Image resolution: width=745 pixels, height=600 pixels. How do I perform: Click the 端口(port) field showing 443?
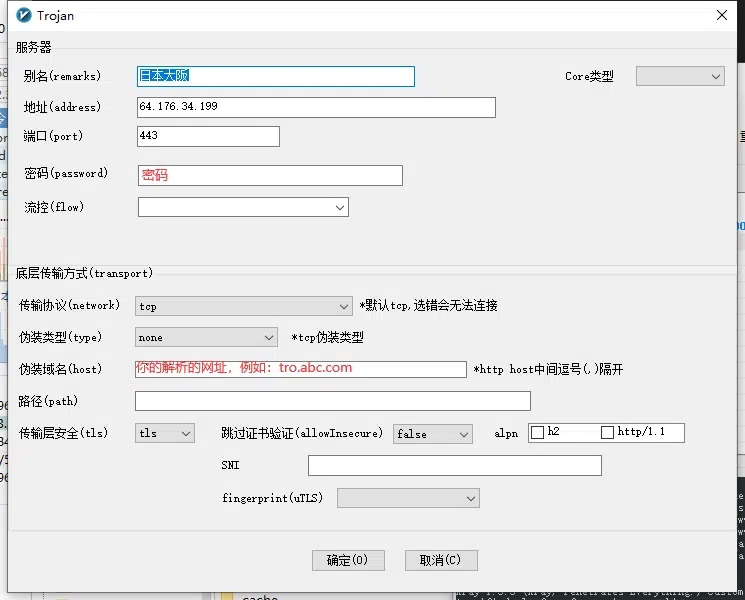(x=208, y=136)
